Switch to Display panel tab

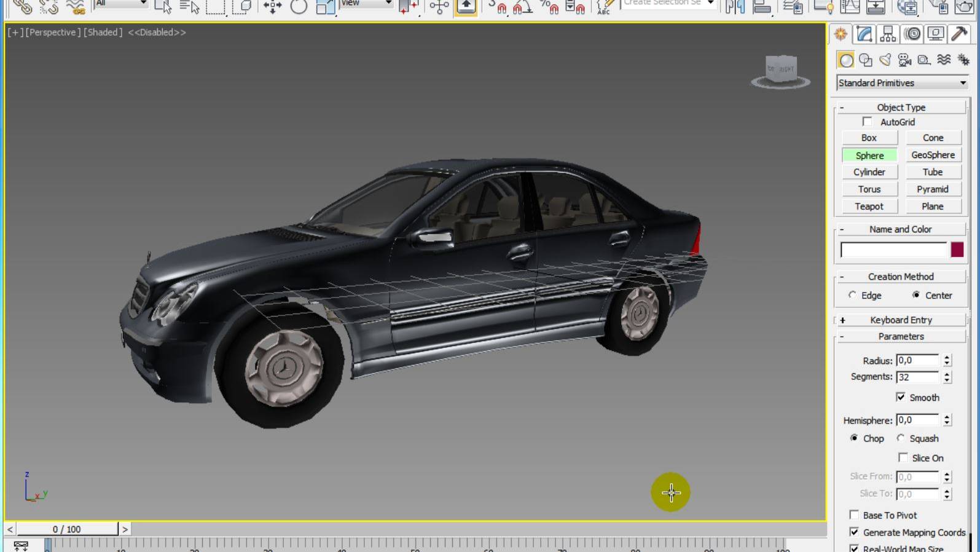(936, 34)
